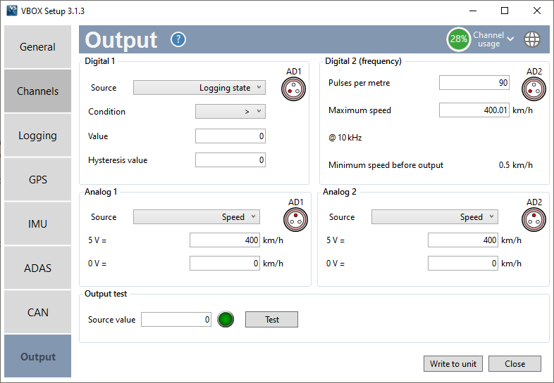Image resolution: width=554 pixels, height=383 pixels.
Task: Open the Condition dropdown
Action: 230,112
